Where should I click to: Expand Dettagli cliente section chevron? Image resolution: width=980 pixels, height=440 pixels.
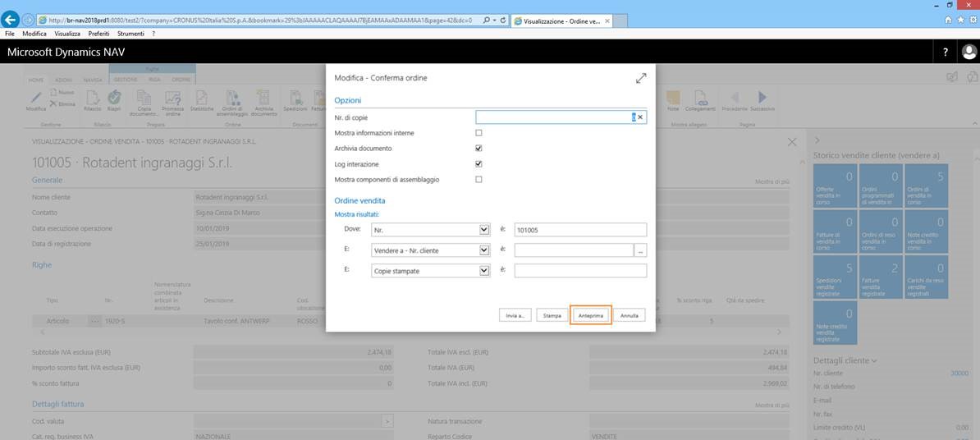pos(874,360)
